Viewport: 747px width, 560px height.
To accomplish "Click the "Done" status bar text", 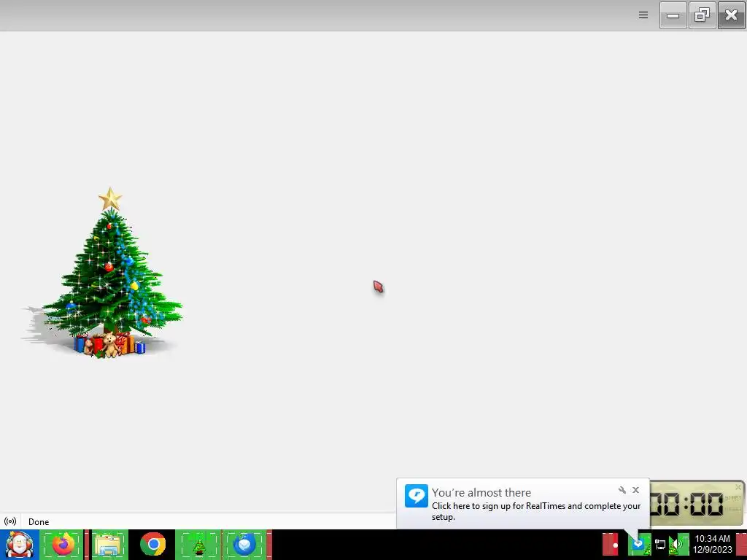I will (x=39, y=522).
